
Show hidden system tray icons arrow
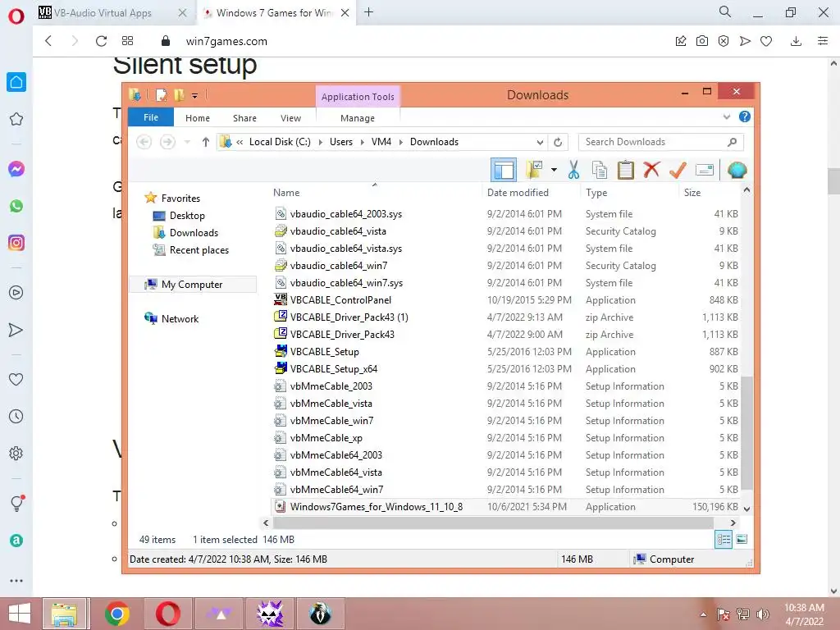tap(703, 614)
